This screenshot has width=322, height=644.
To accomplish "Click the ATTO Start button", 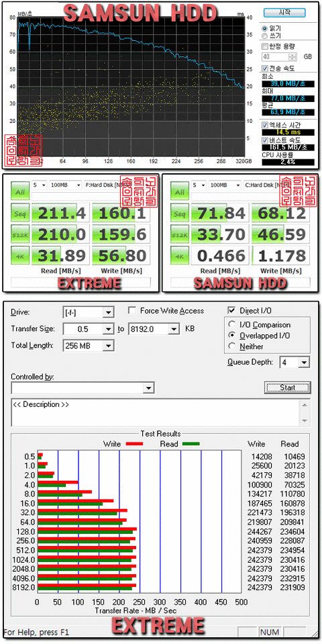I will 288,387.
